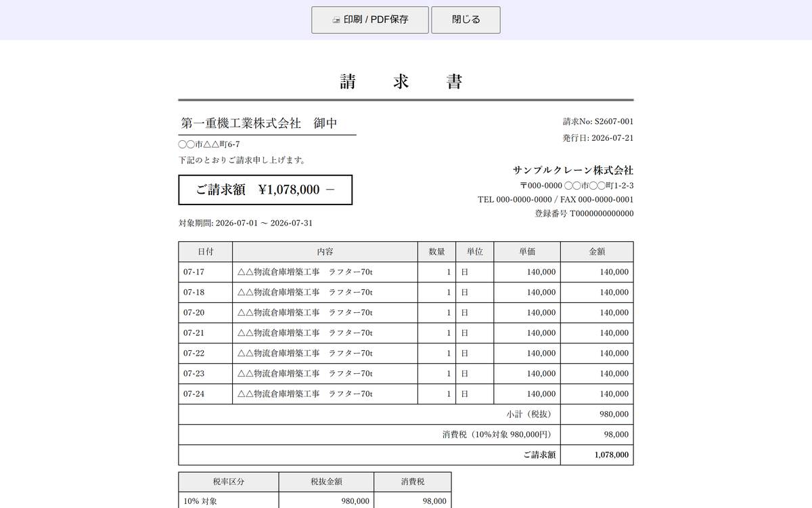Click the 内容 column header

[x=325, y=251]
